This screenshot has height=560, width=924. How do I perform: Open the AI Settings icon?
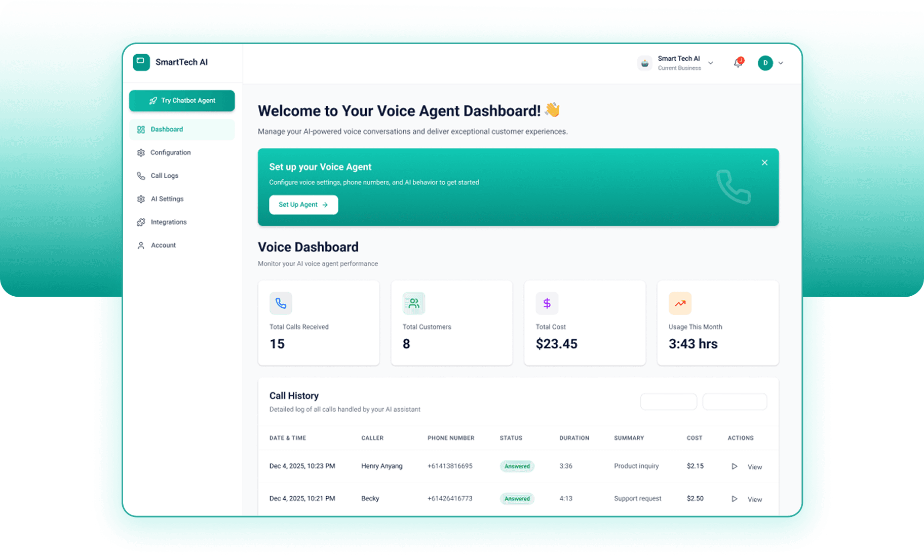coord(141,198)
